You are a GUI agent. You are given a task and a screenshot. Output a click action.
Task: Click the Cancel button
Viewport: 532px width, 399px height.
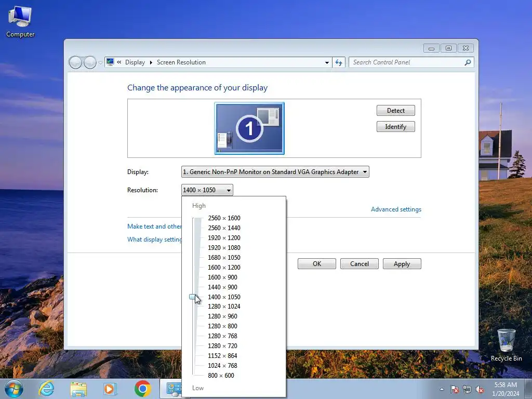(360, 263)
